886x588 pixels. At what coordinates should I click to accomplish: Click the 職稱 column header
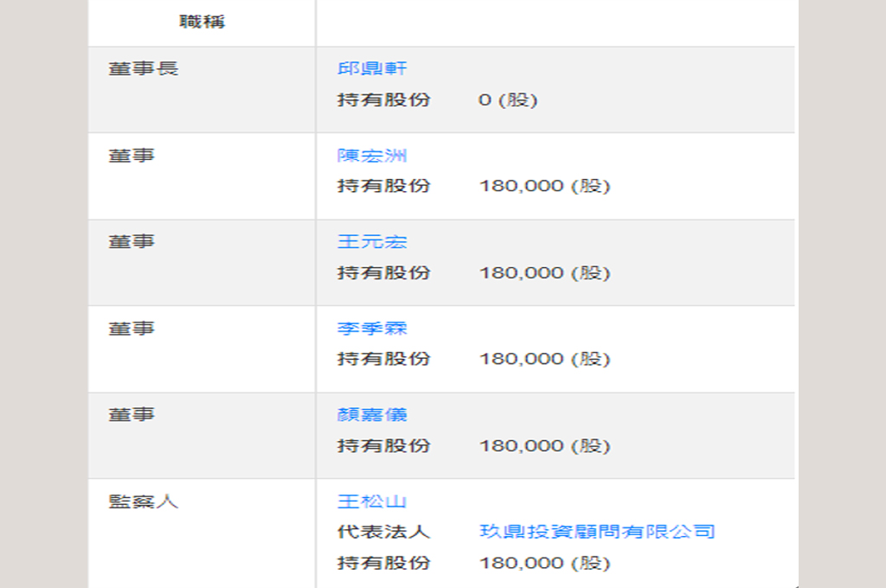tap(202, 22)
